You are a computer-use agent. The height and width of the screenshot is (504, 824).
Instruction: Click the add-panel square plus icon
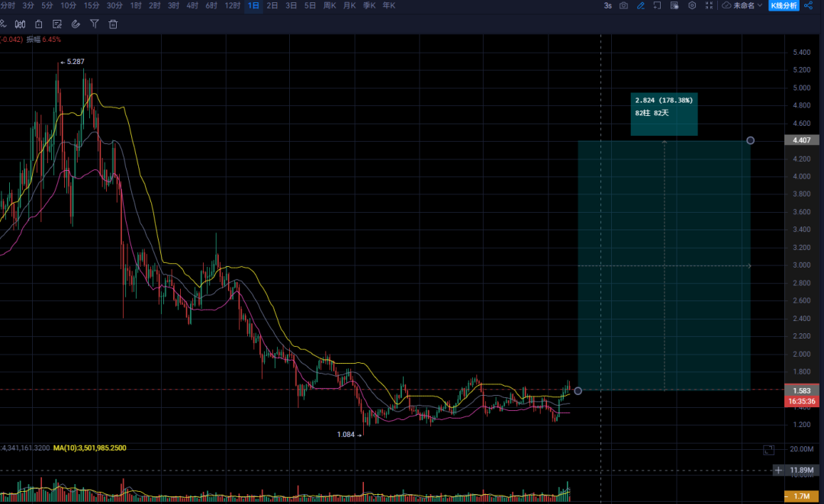[x=658, y=5]
